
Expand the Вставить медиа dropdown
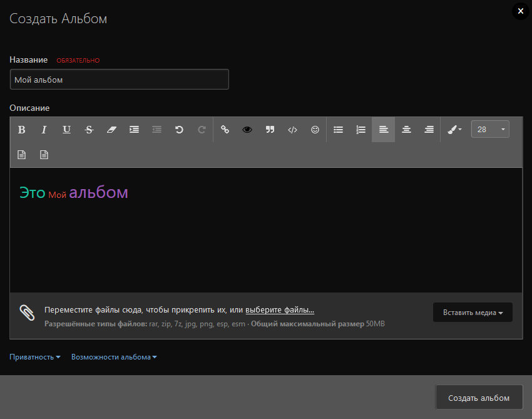(473, 313)
